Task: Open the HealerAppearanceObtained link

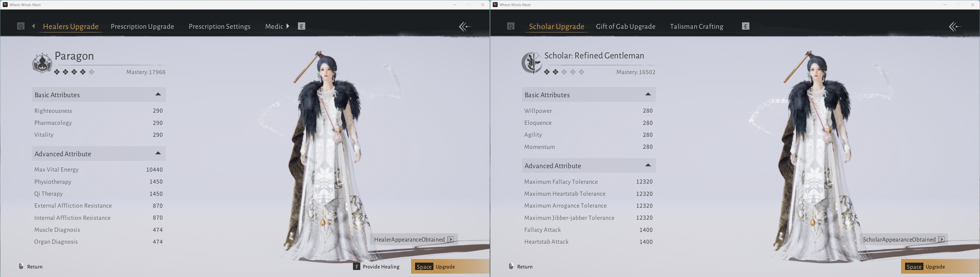Action: 414,239
